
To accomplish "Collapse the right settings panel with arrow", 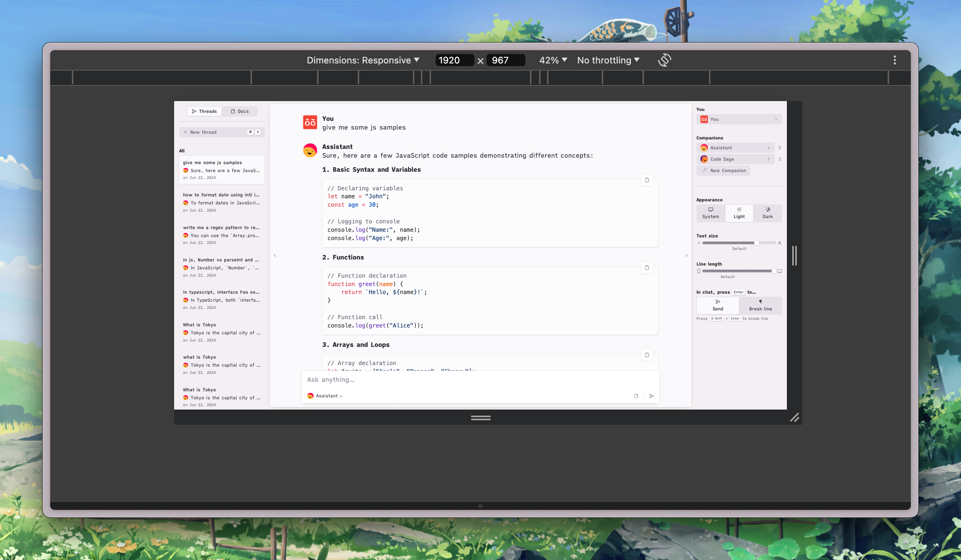I will pyautogui.click(x=687, y=255).
